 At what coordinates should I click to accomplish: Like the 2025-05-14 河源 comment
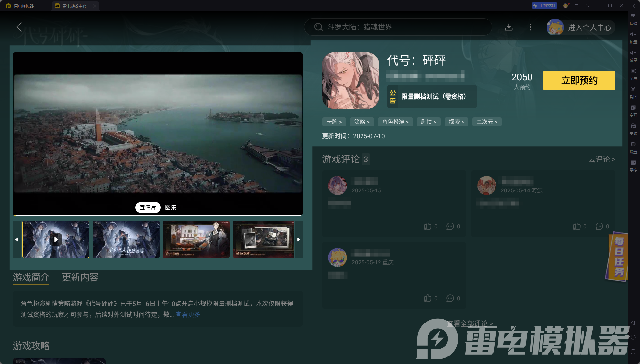pyautogui.click(x=577, y=226)
